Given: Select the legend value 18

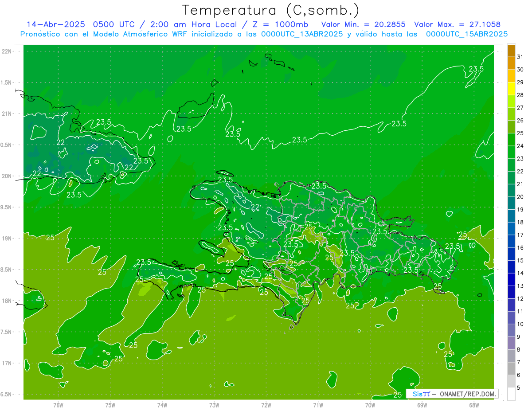Looking at the screenshot, I should [x=520, y=222].
